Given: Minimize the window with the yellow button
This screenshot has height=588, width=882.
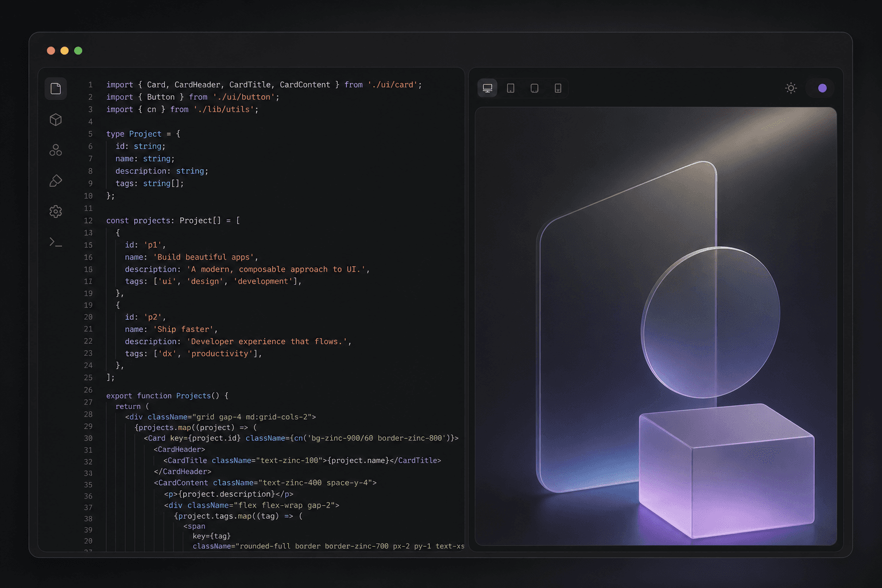Looking at the screenshot, I should tap(64, 51).
